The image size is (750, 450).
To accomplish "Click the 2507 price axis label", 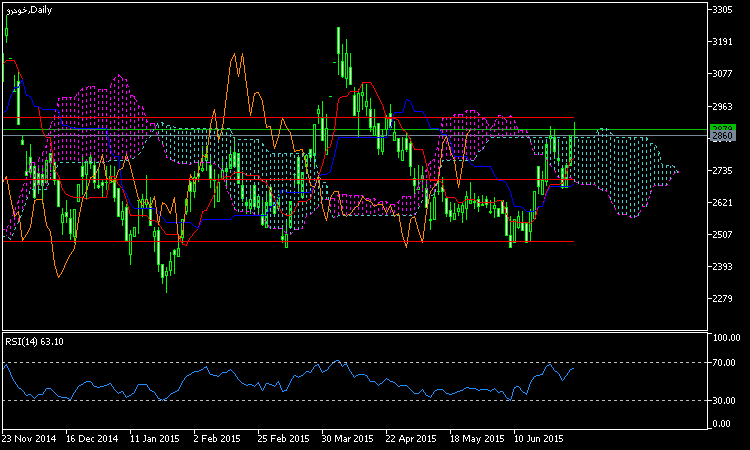I will [722, 234].
